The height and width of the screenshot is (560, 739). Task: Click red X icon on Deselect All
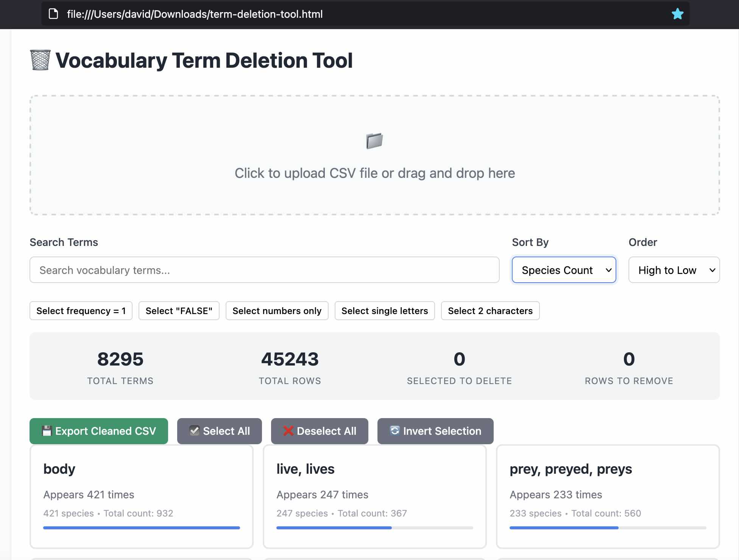[288, 431]
